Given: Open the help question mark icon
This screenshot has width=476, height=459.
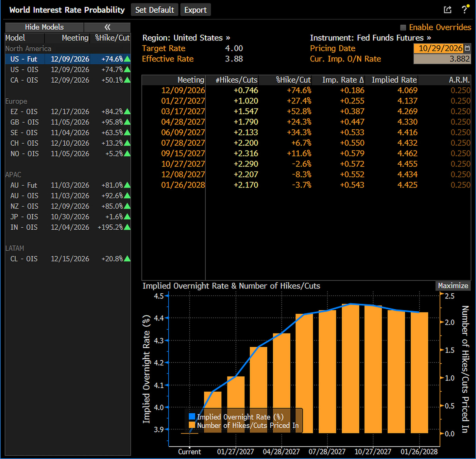Looking at the screenshot, I should (x=465, y=9).
